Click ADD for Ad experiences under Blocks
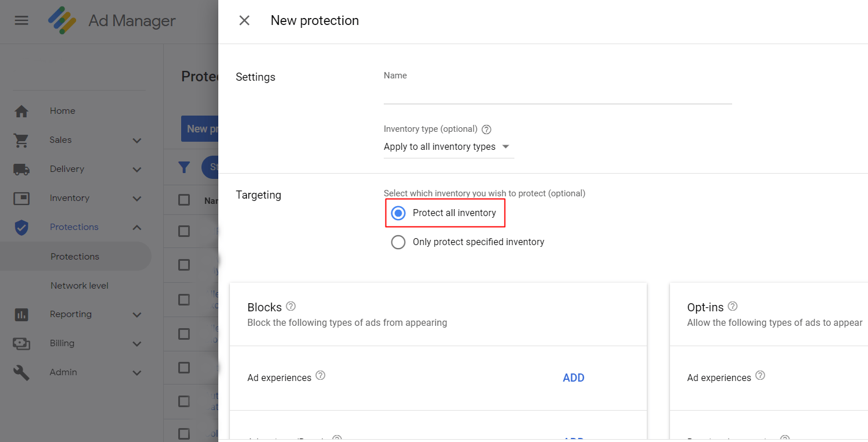This screenshot has width=868, height=442. tap(573, 378)
